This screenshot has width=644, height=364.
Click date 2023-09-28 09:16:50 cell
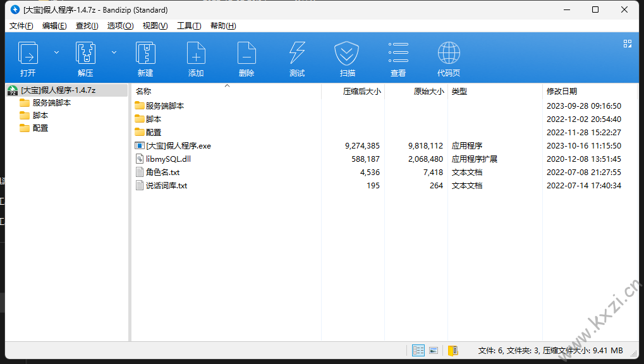point(583,106)
